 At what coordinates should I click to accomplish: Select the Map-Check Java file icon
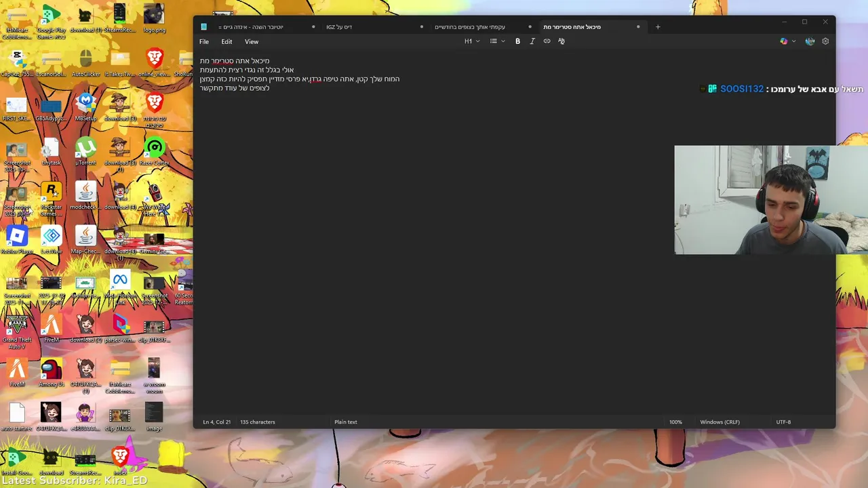pos(85,240)
